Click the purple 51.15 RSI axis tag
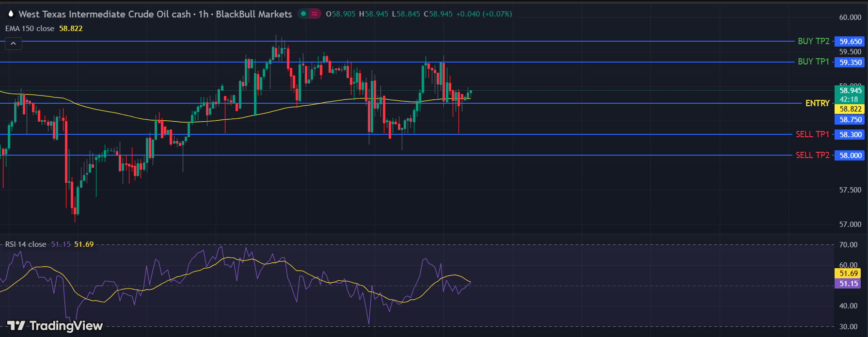 coord(848,284)
